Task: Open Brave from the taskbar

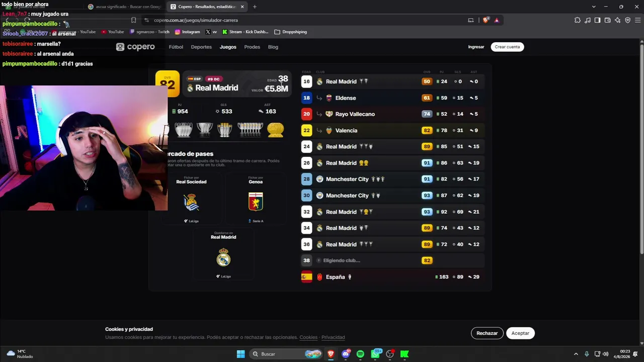Action: 331,354
